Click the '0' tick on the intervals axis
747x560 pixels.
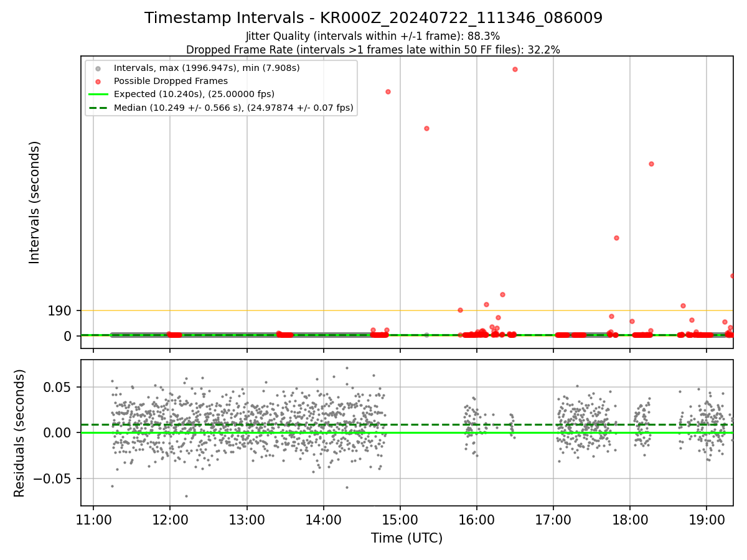[x=68, y=336]
